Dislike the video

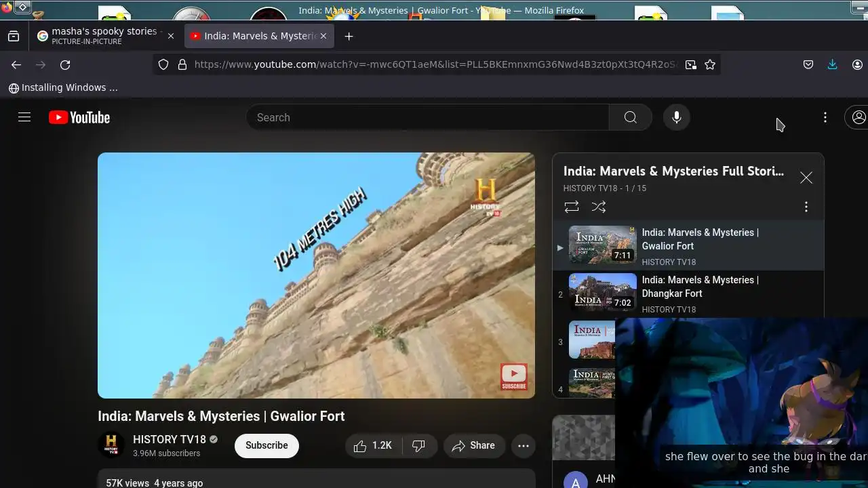point(419,445)
